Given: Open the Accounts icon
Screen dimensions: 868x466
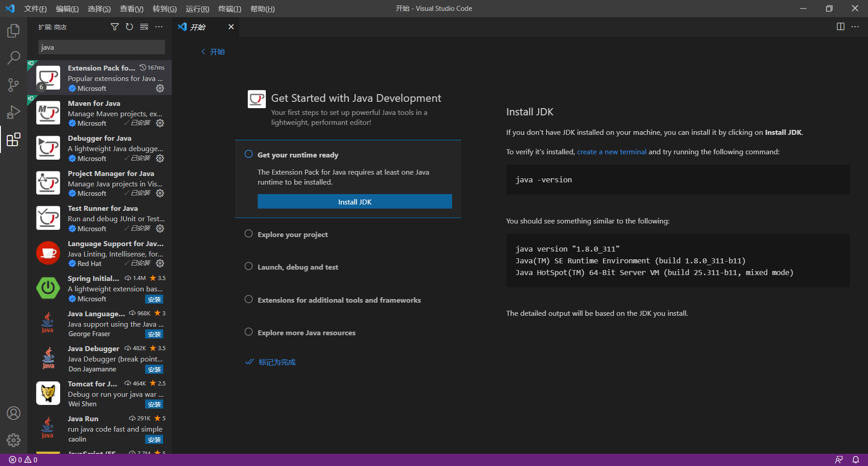Looking at the screenshot, I should (14, 413).
